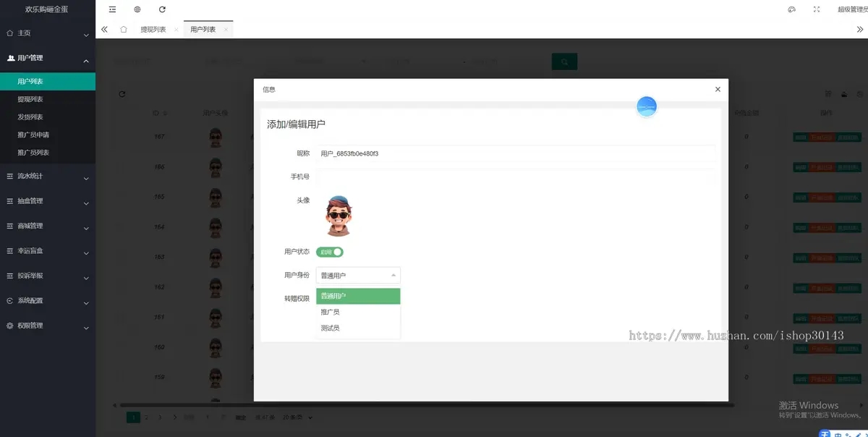Click the ID value 164
Screen dimensions: 868x437
[x=160, y=227]
